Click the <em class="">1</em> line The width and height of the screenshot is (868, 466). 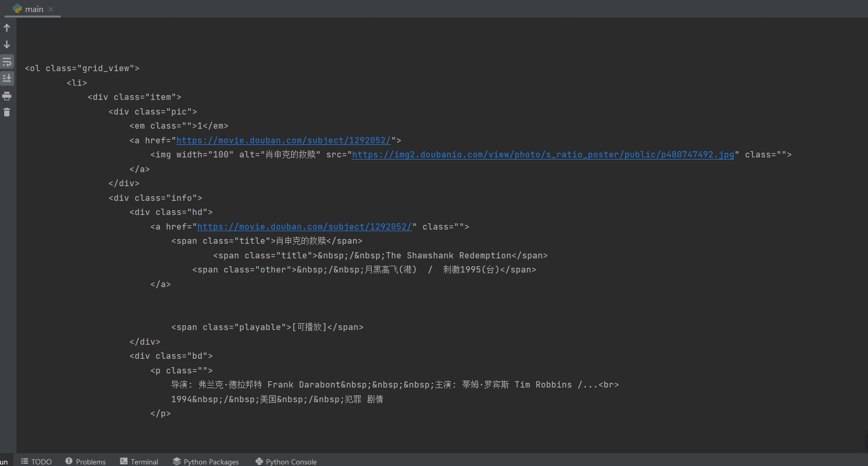click(179, 126)
